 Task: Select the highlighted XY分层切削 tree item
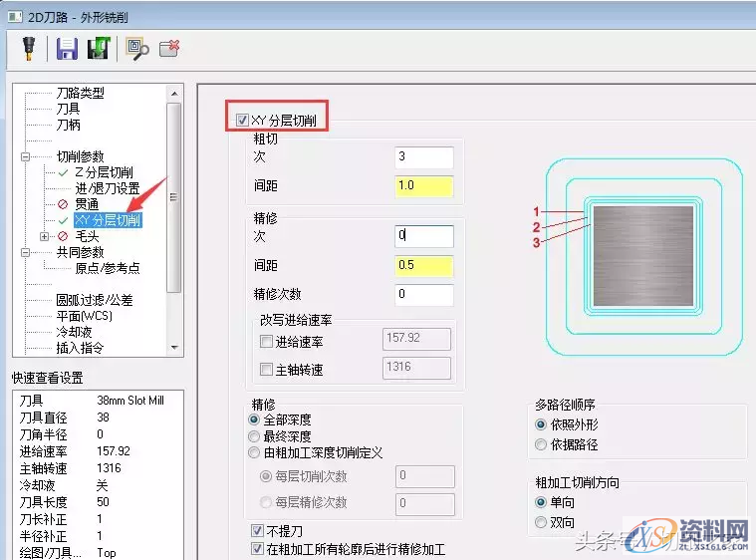(108, 220)
